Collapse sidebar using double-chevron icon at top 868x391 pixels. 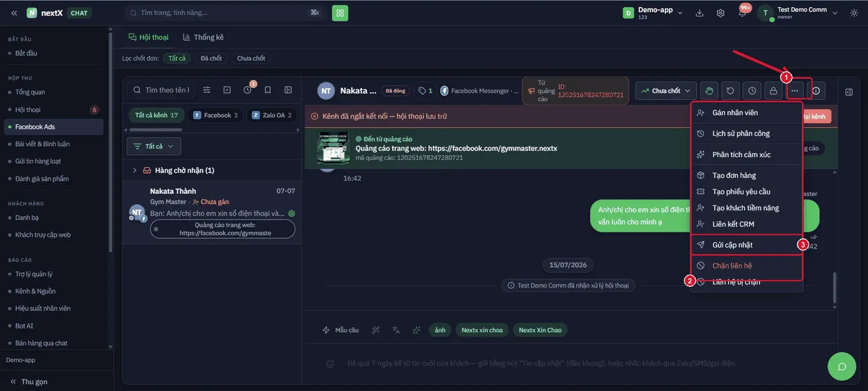[14, 13]
